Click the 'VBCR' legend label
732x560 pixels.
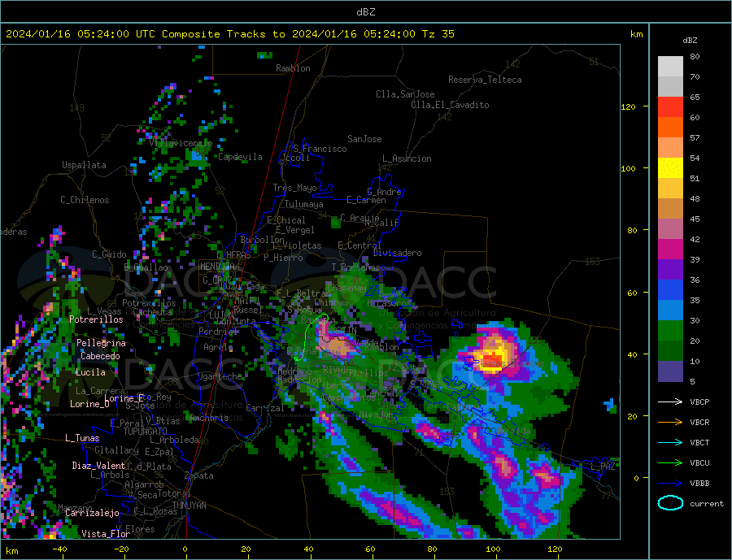pos(699,422)
